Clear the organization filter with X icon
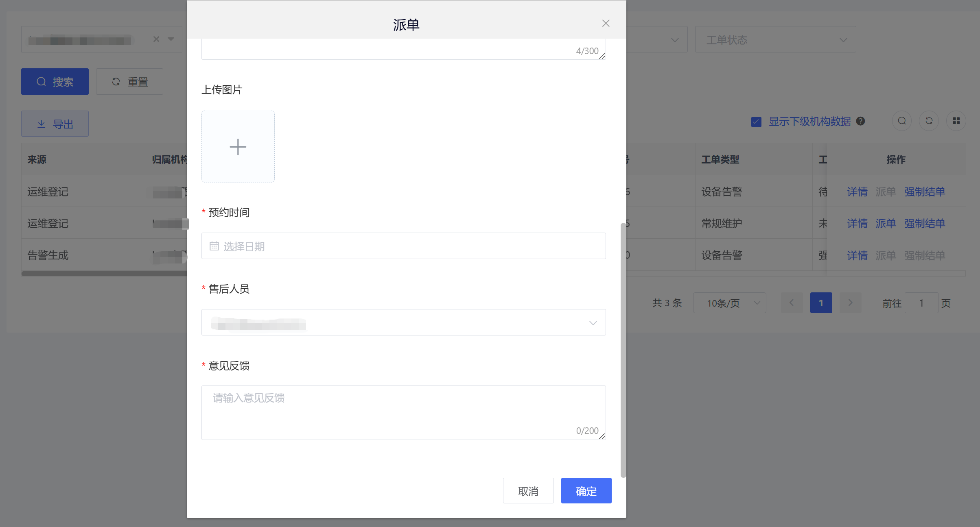This screenshot has width=980, height=527. tap(156, 39)
